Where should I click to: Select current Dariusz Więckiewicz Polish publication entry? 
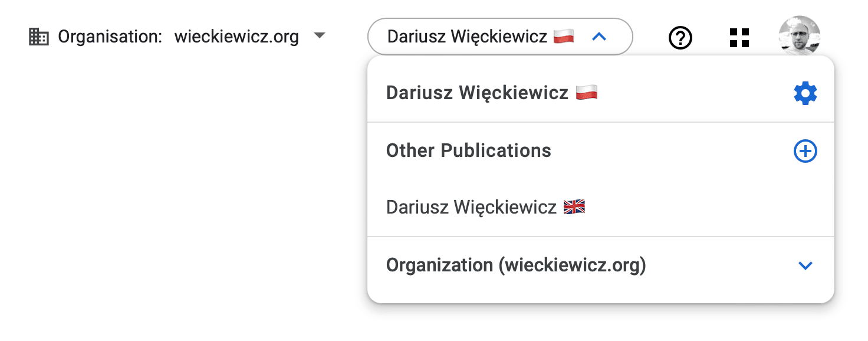click(x=601, y=93)
